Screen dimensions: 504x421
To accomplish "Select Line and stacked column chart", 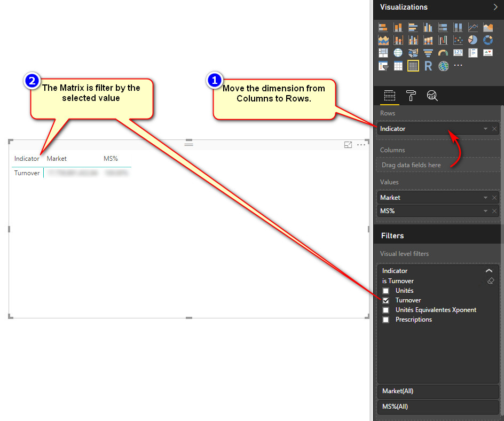I will click(x=398, y=40).
